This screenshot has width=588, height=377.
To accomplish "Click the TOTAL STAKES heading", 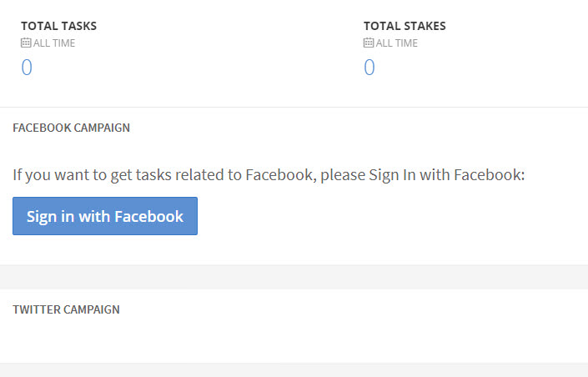I will (405, 26).
